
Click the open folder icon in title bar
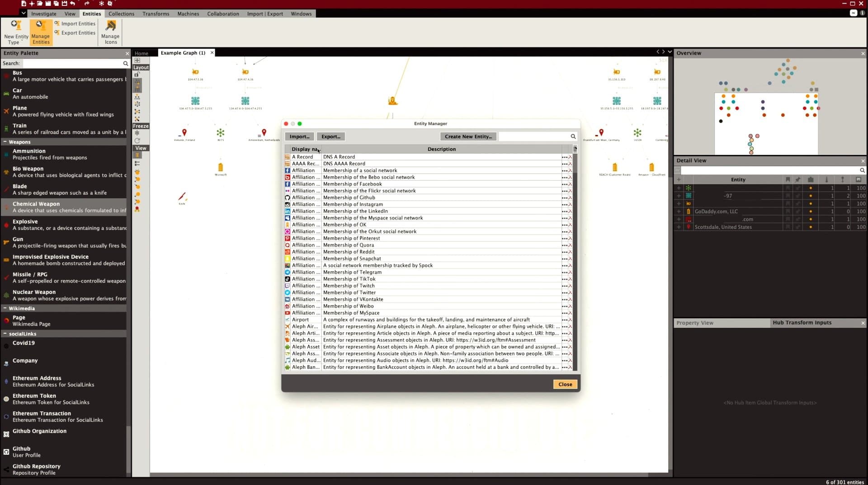[x=40, y=3]
